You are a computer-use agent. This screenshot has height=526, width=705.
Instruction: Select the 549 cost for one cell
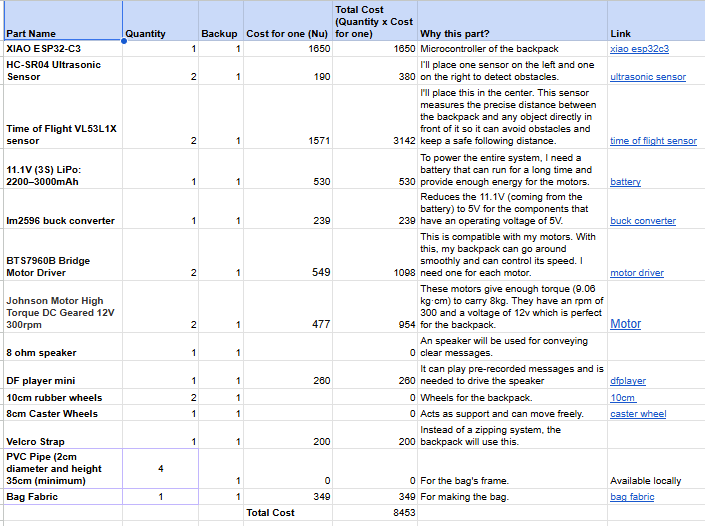coord(288,254)
